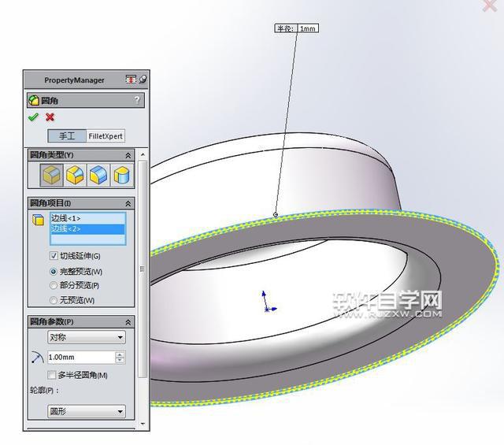The image size is (504, 445).
Task: Select 边线<1> in the edge list
Action: coord(87,218)
